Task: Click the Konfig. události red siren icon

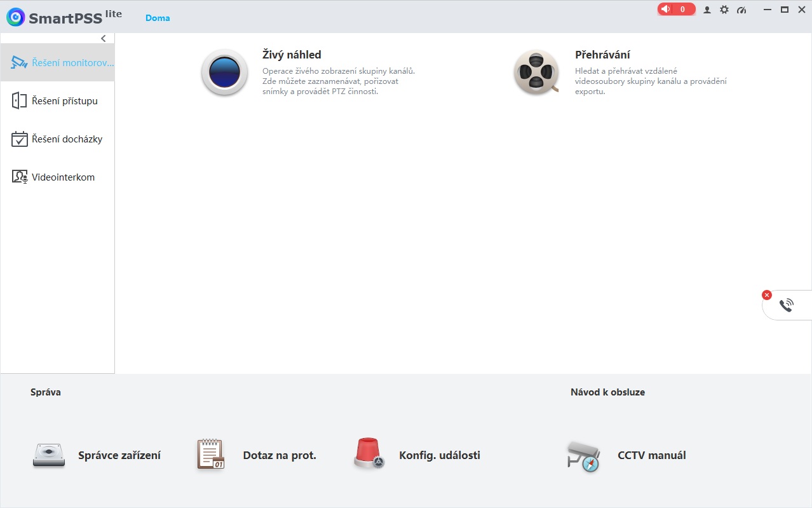Action: pos(369,455)
